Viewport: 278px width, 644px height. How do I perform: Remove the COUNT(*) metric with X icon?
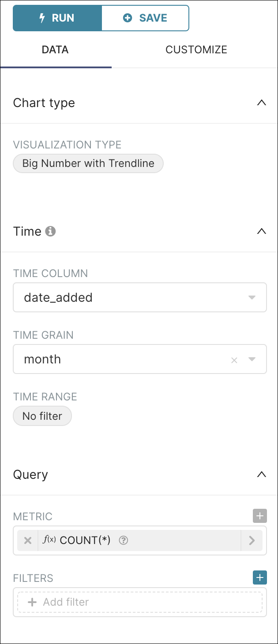(x=28, y=540)
